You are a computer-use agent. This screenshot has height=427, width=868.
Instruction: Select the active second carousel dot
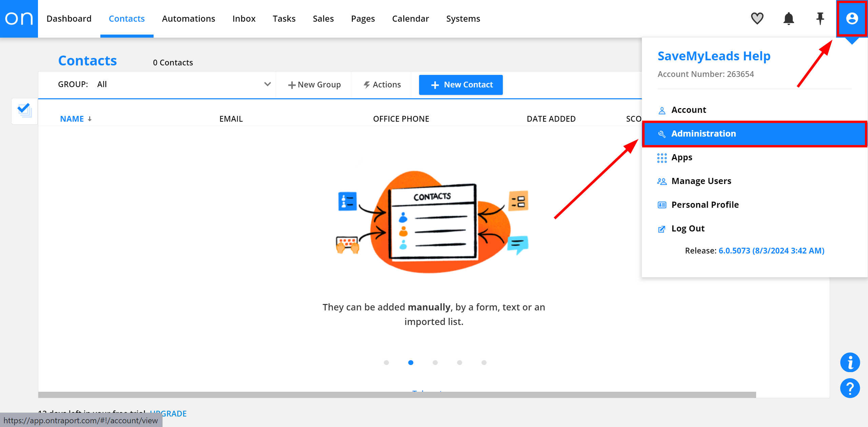pos(411,363)
